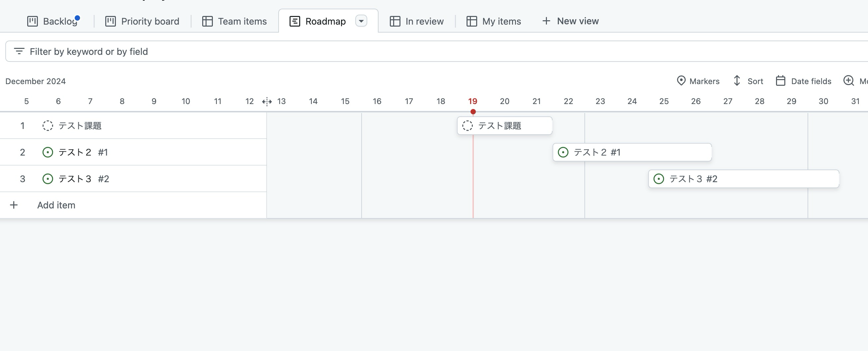The image size is (868, 351).
Task: Click the column resize handle near day 12
Action: tap(267, 101)
